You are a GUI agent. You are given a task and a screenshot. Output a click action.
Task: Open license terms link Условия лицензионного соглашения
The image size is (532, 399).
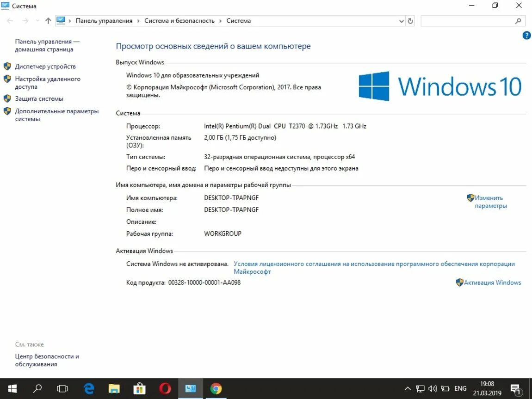[x=374, y=268]
